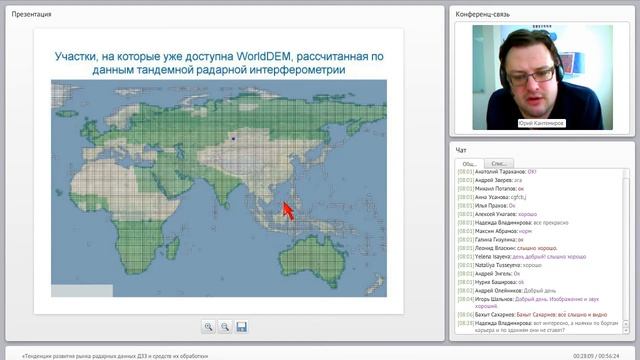Save the presentation using the floppy icon

pos(242,327)
